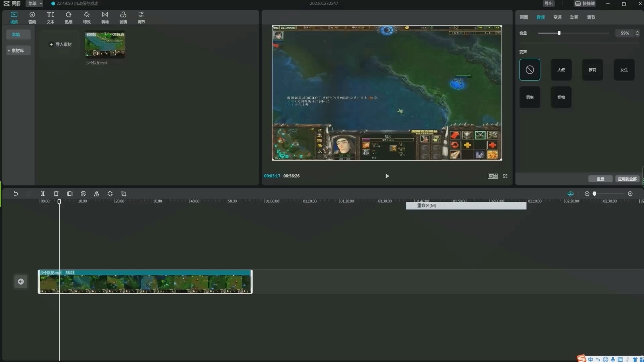This screenshot has height=362, width=644.
Task: Open the 视频 media tab
Action: [x=14, y=17]
